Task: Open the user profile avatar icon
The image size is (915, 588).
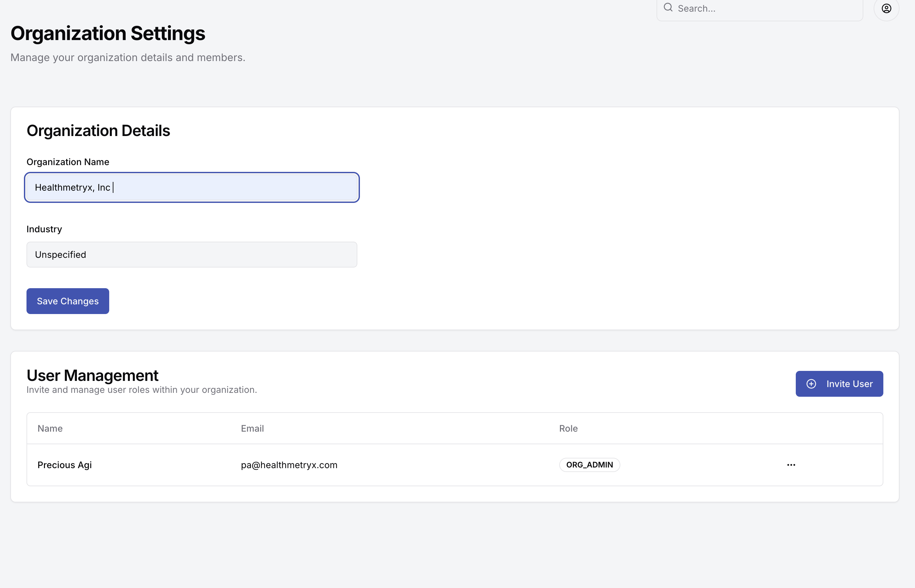Action: point(886,8)
